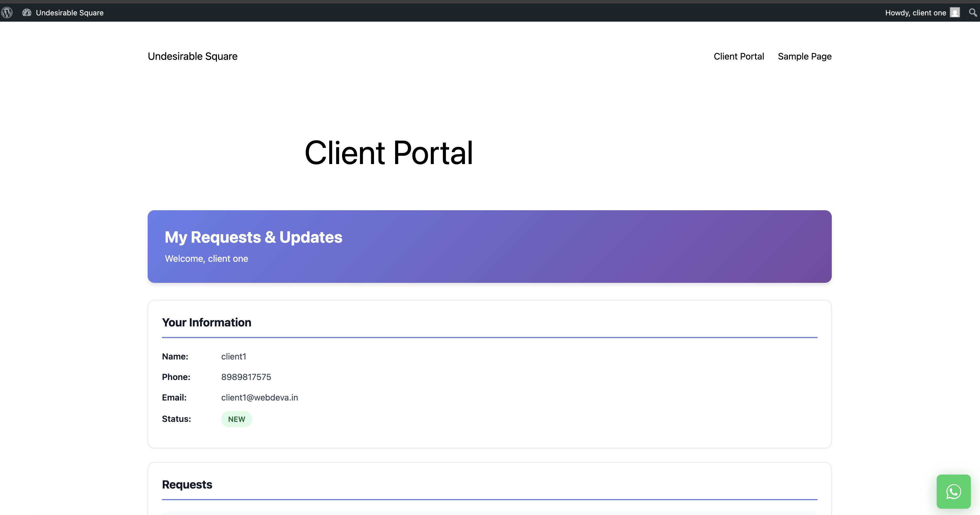This screenshot has height=515, width=980.
Task: Open the floating WhatsApp chat button
Action: click(x=953, y=491)
